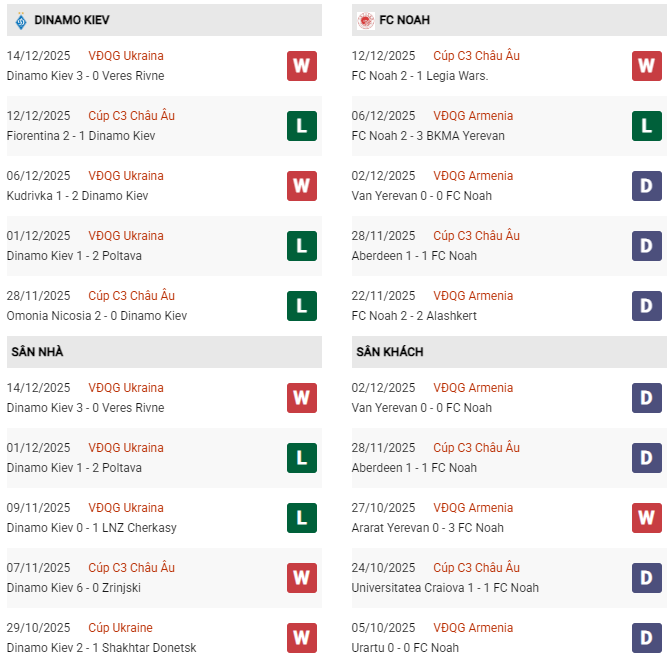The height and width of the screenshot is (662, 670).
Task: Click the FC Noah club crest icon
Action: coord(366,20)
